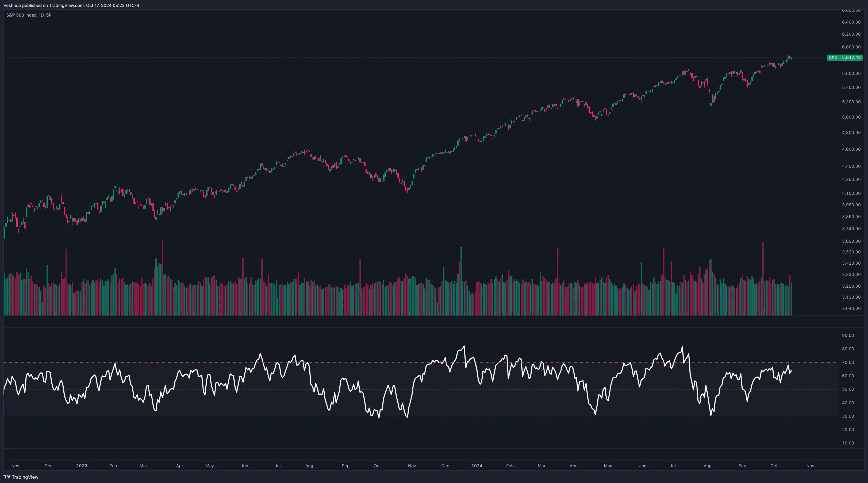Viewport: 868px width, 483px height.
Task: Click the 2023 year label on time axis
Action: tap(82, 466)
